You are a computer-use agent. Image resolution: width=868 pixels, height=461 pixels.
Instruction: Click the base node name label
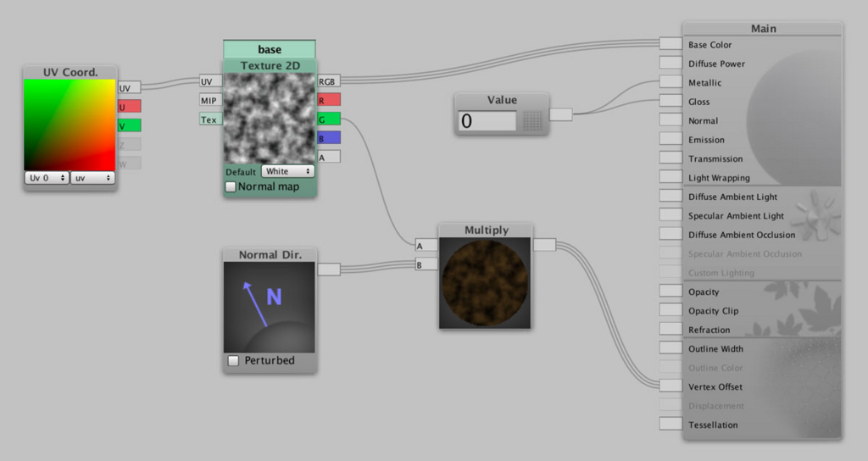[270, 49]
